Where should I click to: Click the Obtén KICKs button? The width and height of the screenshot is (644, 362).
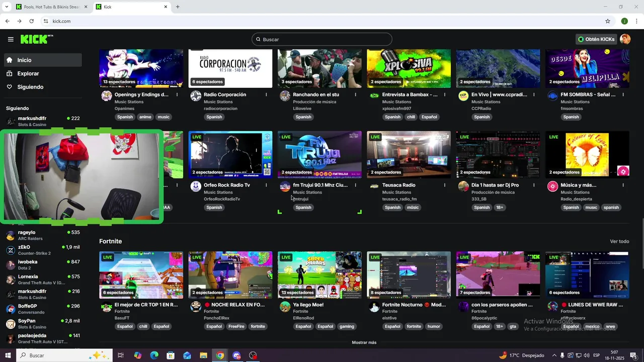[x=596, y=39]
